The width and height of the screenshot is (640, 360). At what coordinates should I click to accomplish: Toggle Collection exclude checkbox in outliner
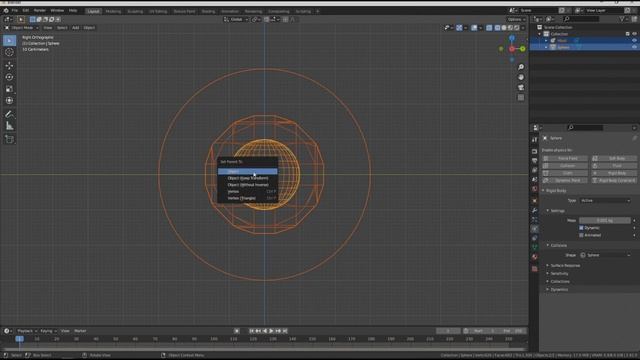click(628, 34)
